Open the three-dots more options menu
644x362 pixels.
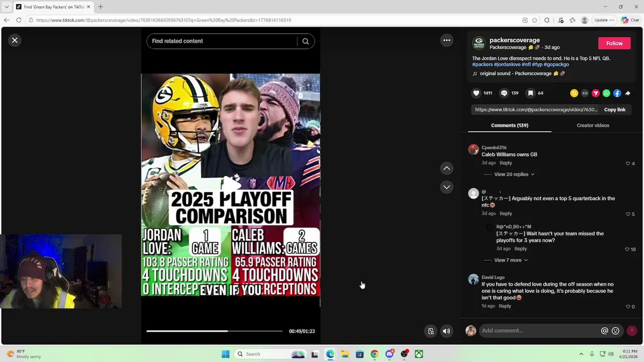(x=446, y=40)
